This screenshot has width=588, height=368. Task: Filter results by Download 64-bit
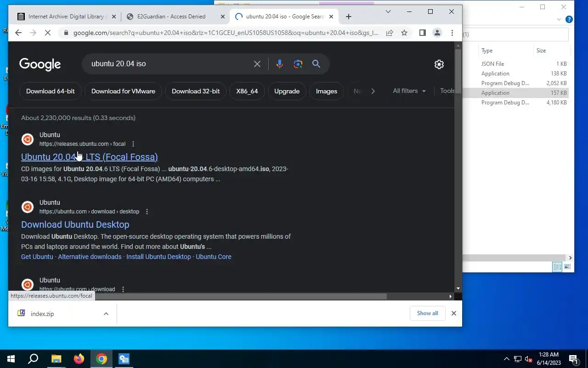51,91
